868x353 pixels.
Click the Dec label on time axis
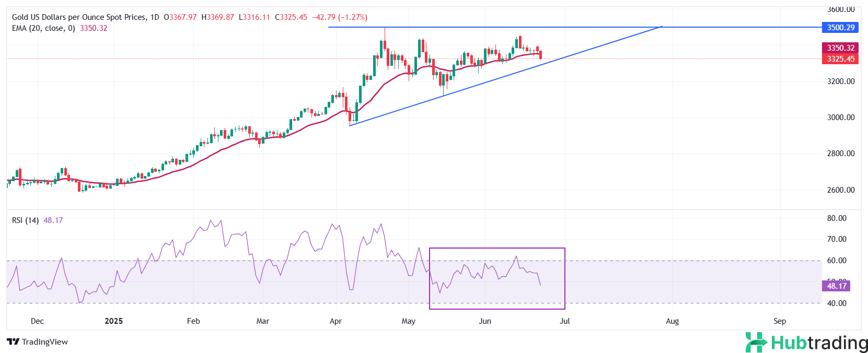pos(37,321)
